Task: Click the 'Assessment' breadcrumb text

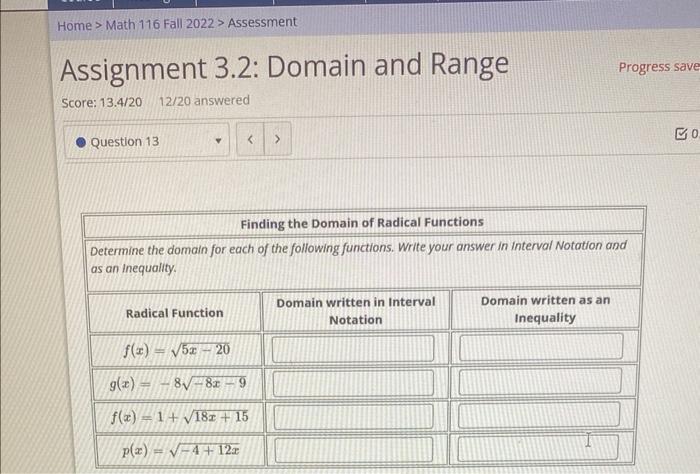Action: pos(262,22)
